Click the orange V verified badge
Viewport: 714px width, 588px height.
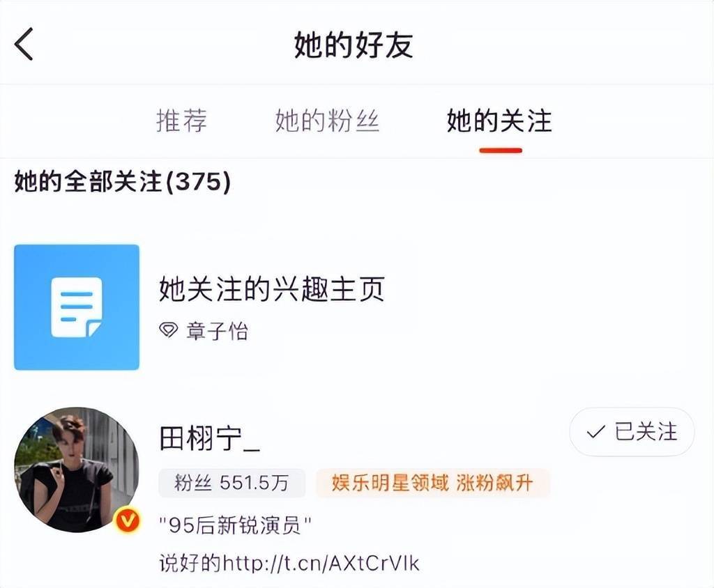point(127,520)
